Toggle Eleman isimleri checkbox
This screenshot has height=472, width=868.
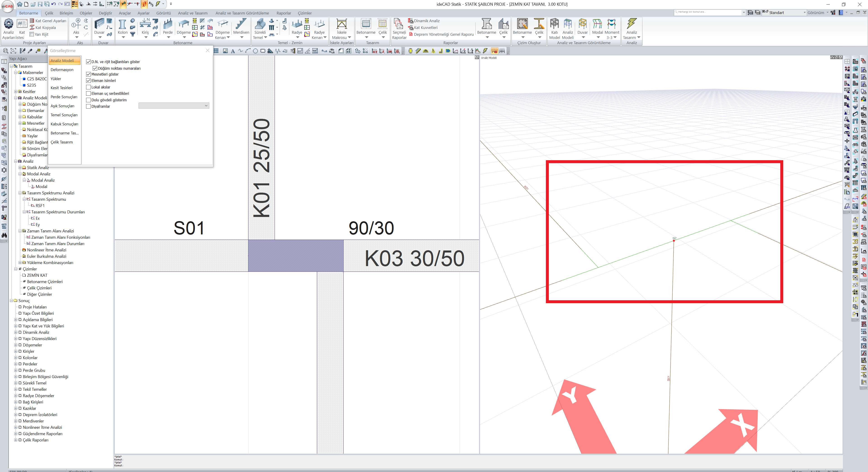88,81
